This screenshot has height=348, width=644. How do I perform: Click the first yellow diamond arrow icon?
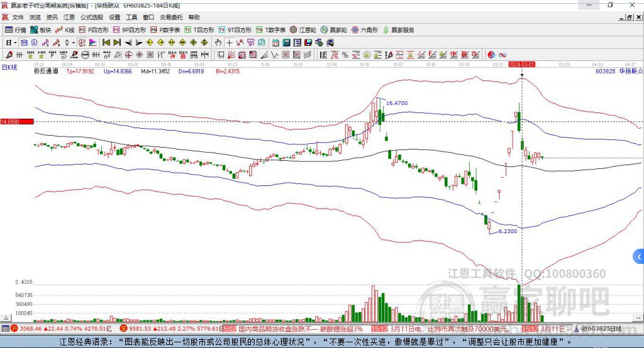tap(150, 43)
